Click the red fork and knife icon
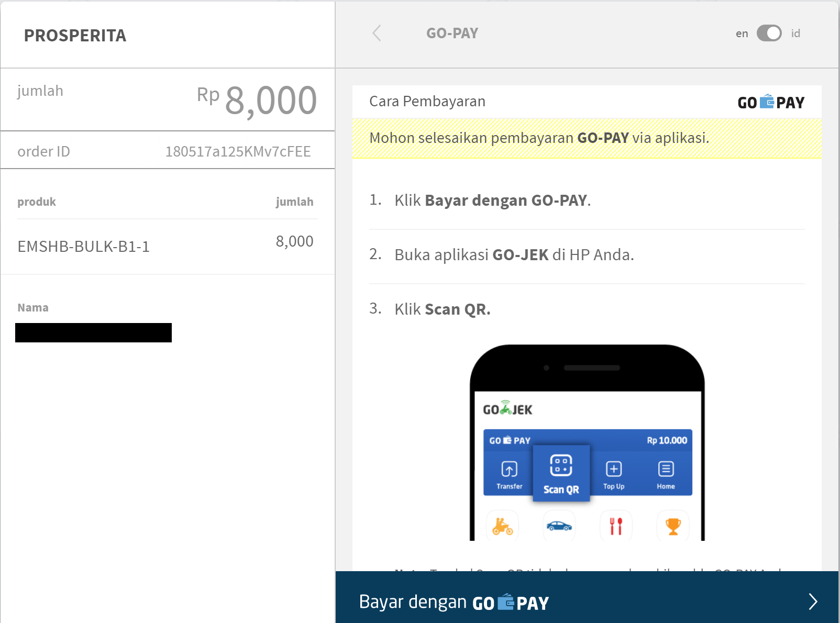Screen dimensions: 840x623 click(x=616, y=526)
